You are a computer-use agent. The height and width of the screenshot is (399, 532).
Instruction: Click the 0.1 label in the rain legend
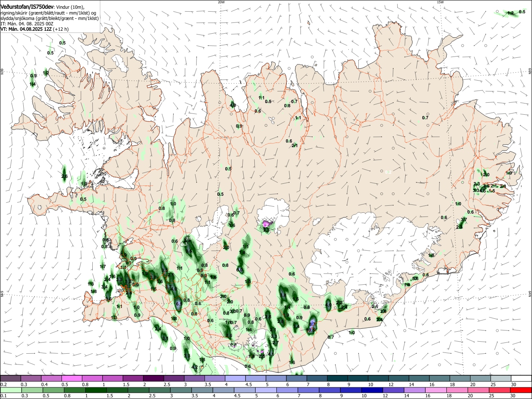pos(4,396)
